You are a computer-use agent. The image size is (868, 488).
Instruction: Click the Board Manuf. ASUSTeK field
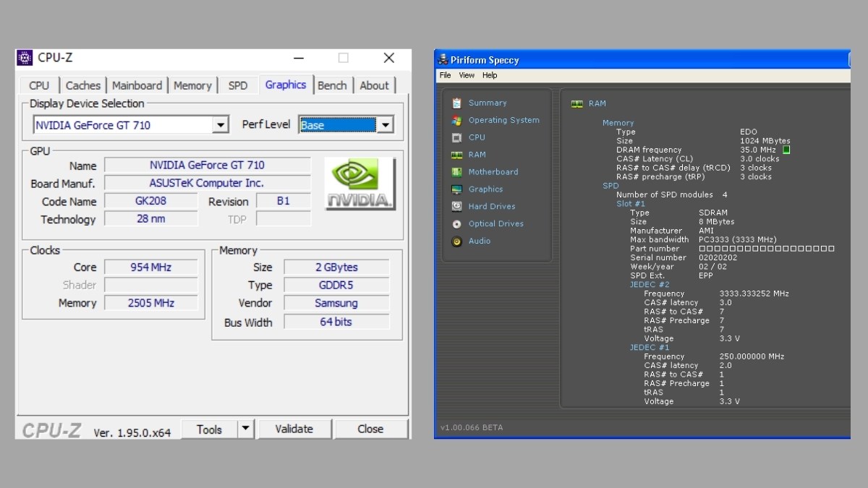pyautogui.click(x=208, y=183)
